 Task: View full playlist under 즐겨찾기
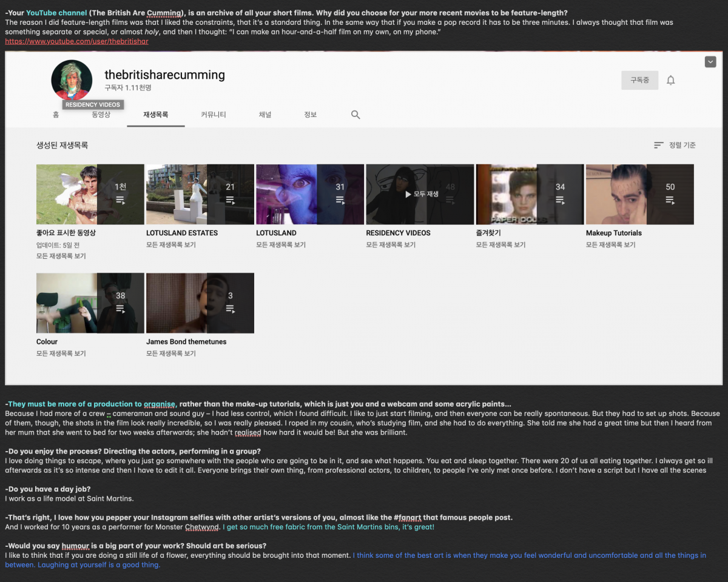500,245
